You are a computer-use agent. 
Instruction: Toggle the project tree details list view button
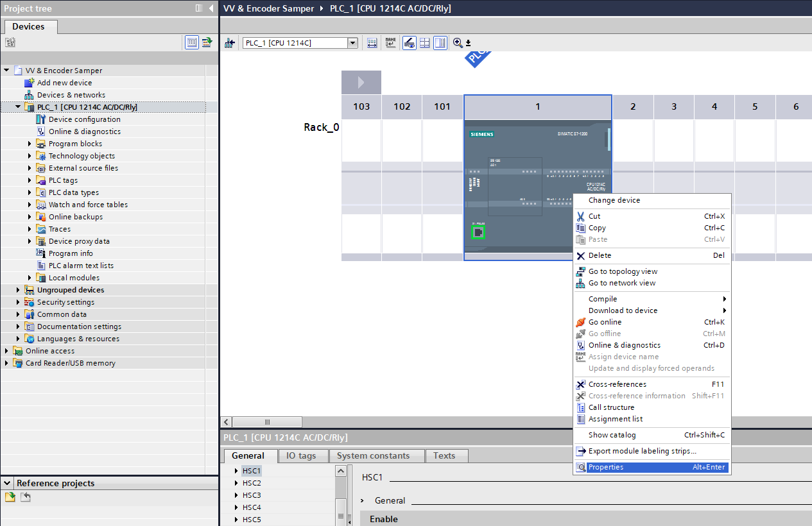192,42
